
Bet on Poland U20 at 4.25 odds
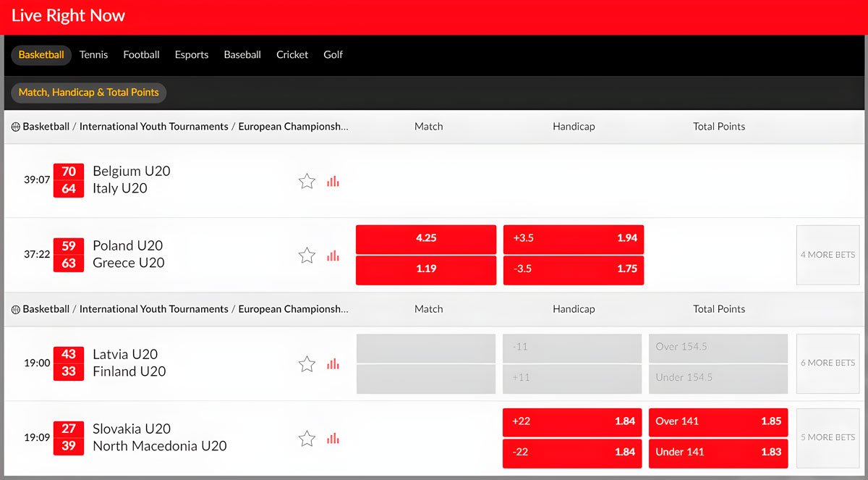pyautogui.click(x=426, y=238)
